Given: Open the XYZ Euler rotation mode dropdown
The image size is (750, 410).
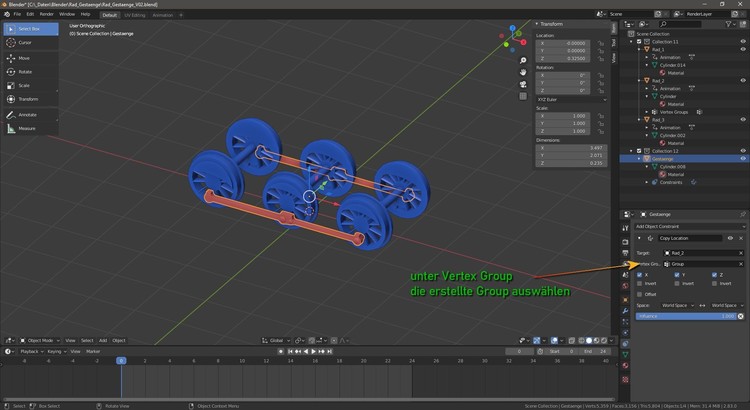Looking at the screenshot, I should [x=571, y=100].
